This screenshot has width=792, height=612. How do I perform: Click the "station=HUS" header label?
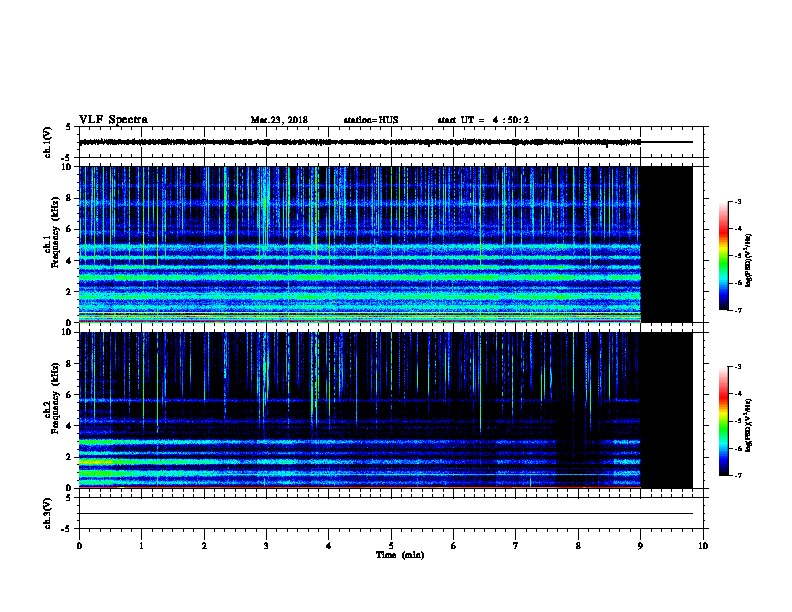pos(371,120)
